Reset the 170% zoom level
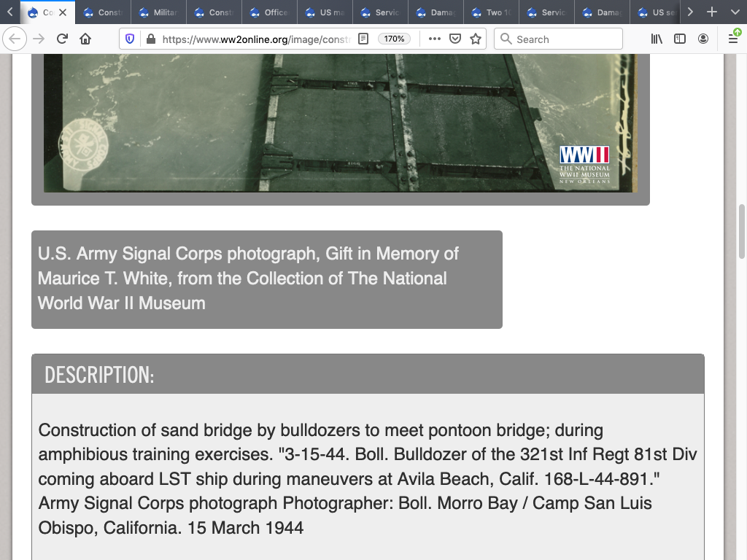Image resolution: width=747 pixels, height=560 pixels. coord(394,39)
